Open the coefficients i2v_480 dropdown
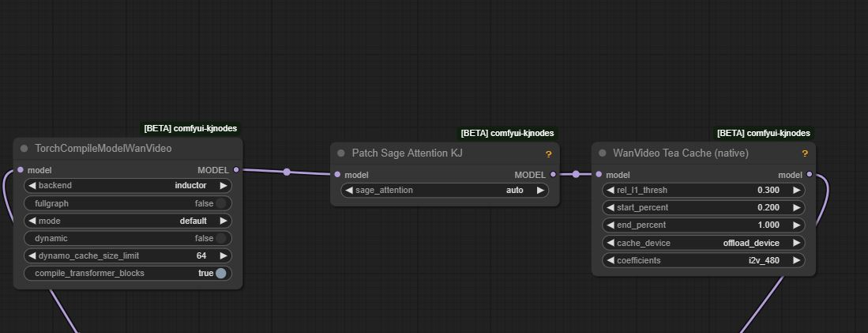The image size is (868, 333). [x=704, y=260]
